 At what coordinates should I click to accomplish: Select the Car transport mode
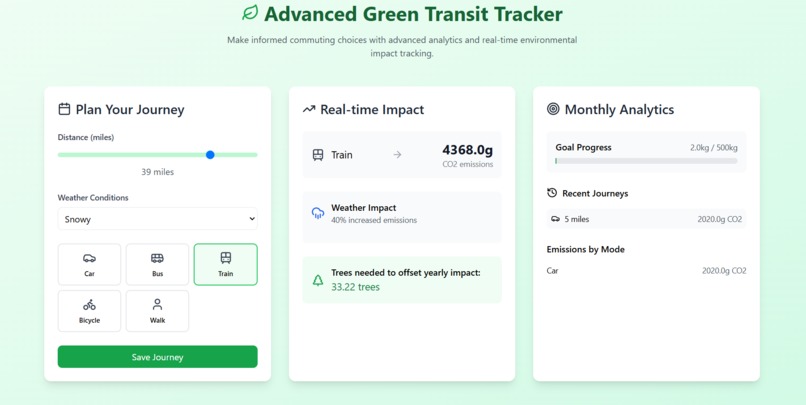pyautogui.click(x=89, y=264)
